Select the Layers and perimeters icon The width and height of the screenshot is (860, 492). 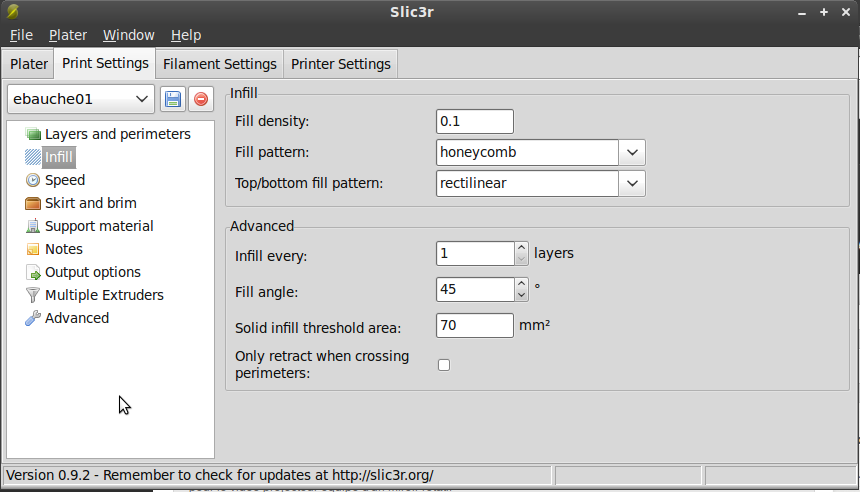tap(33, 134)
